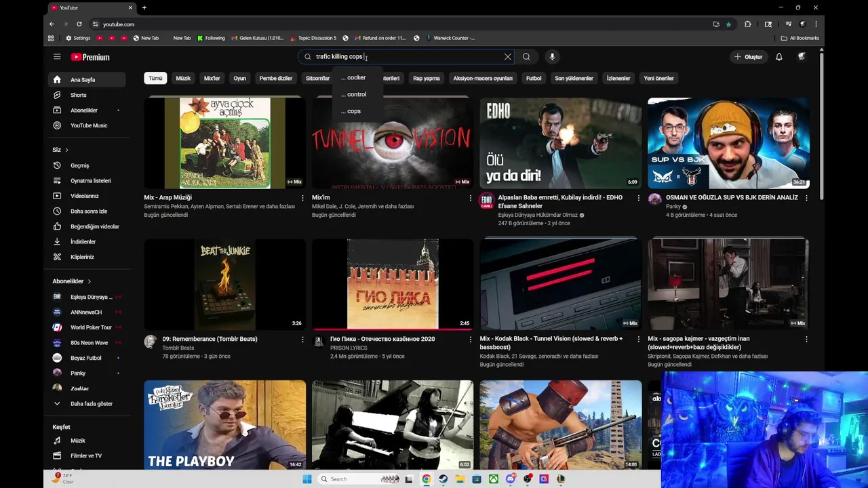Viewport: 868px width, 488px height.
Task: Select the 'cocker' search suggestion
Action: (357, 77)
